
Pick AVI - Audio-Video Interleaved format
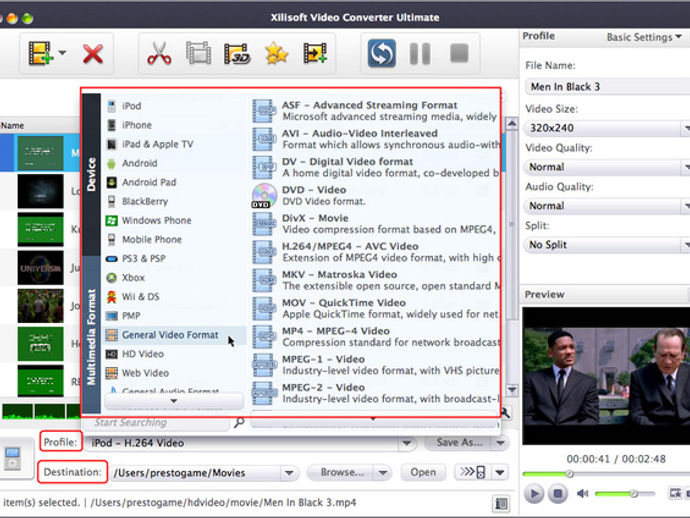tap(375, 139)
